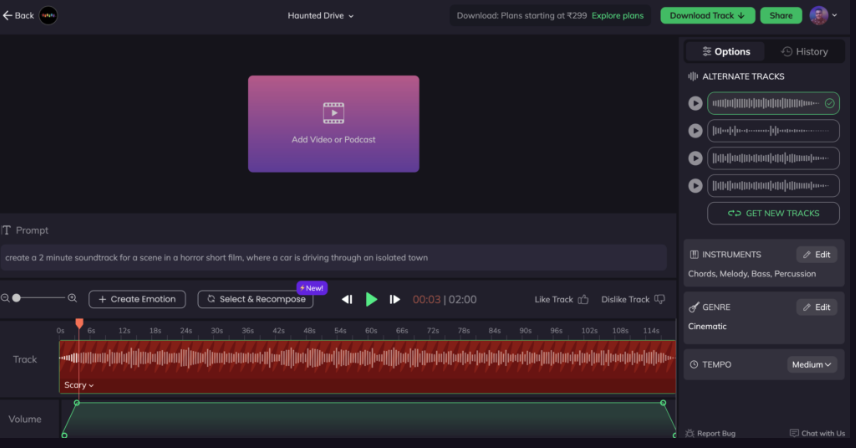Viewport: 856px width, 448px height.
Task: Open the Scary emotion dropdown on the track
Action: pos(79,385)
